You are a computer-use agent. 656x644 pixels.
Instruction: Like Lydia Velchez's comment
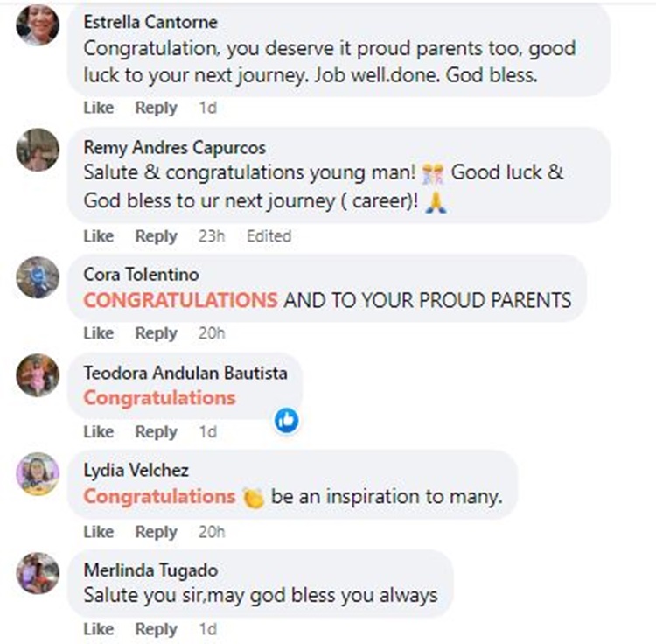99,531
